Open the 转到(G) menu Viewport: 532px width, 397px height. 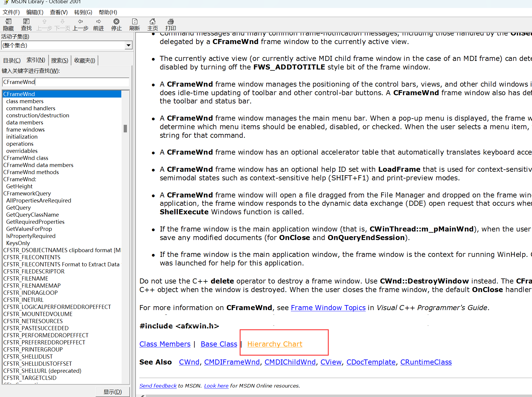[83, 12]
